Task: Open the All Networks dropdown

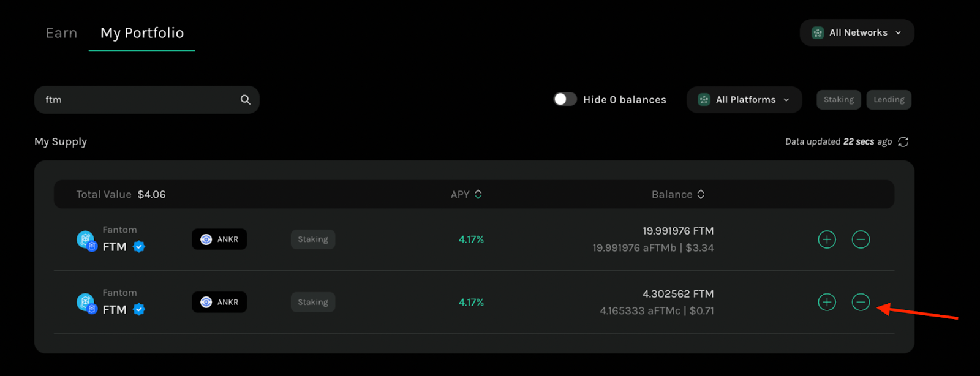Action: (857, 32)
